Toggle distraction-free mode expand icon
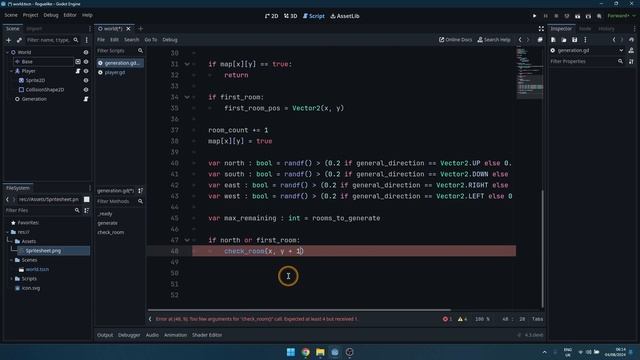Viewport: 640px width, 360px height. pyautogui.click(x=541, y=29)
